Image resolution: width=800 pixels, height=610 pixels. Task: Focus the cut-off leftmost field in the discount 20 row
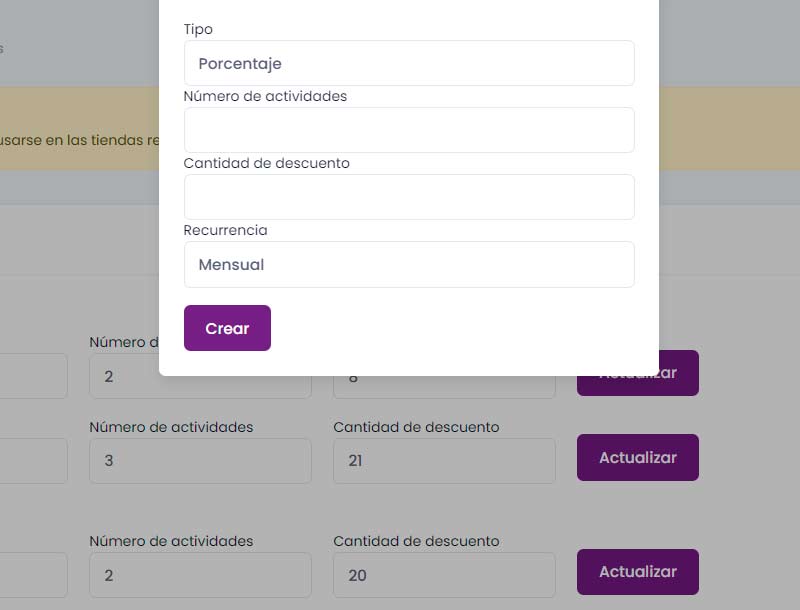click(x=33, y=575)
